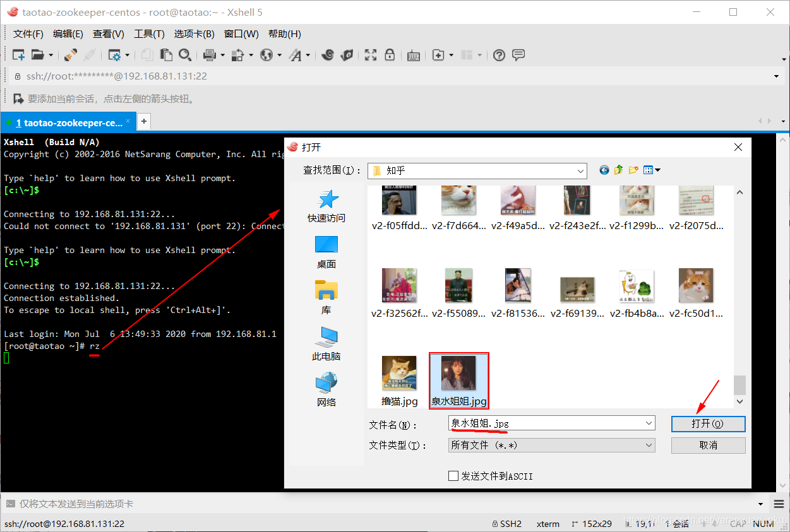Click the Disconnect plug icon in toolbar
Image resolution: width=790 pixels, height=532 pixels.
coord(90,55)
